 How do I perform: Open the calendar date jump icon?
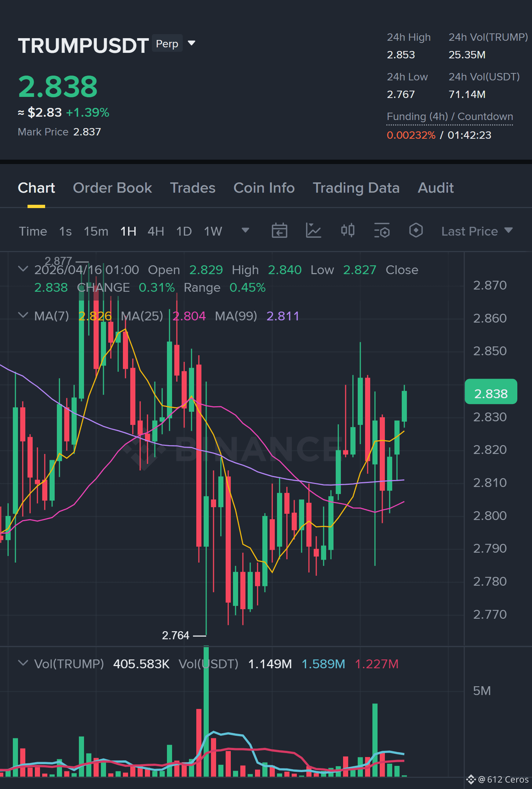click(279, 231)
